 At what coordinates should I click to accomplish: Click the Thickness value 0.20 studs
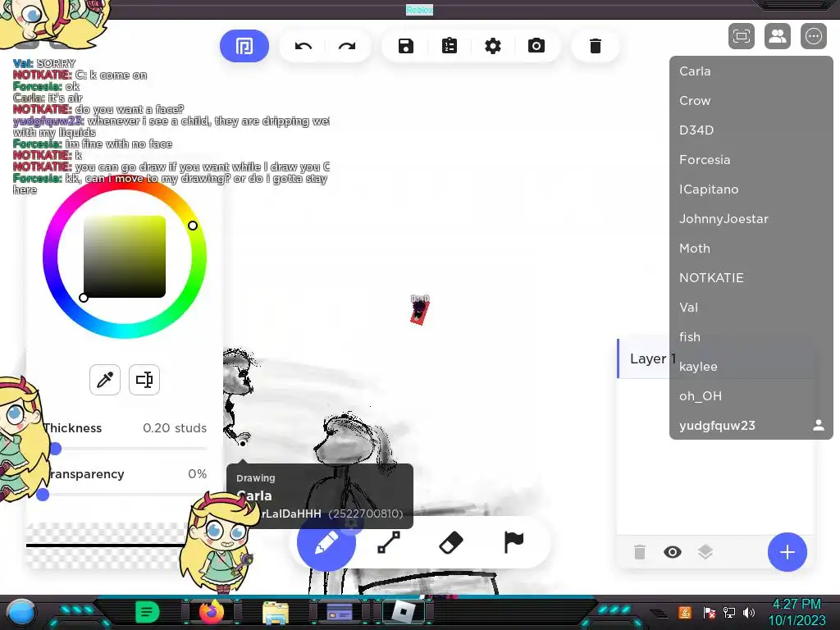(x=175, y=428)
